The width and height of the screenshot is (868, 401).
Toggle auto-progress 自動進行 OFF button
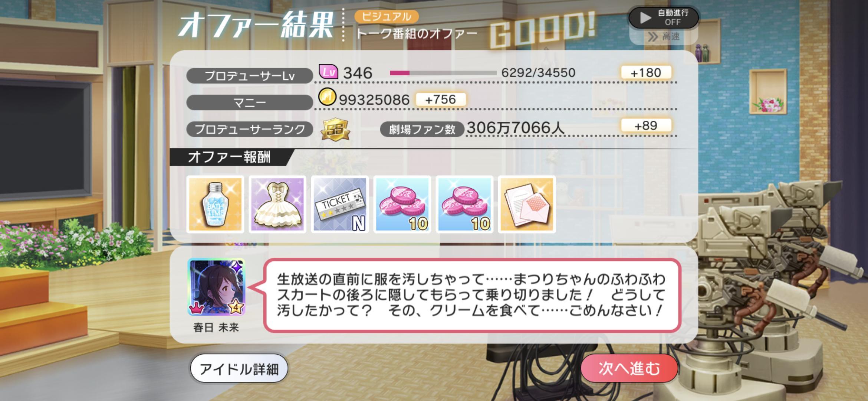664,17
